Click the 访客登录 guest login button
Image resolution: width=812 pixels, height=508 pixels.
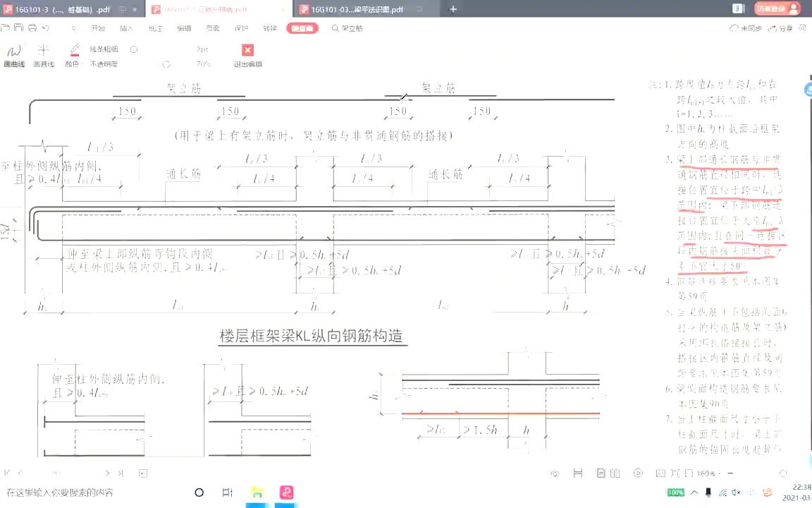776,8
